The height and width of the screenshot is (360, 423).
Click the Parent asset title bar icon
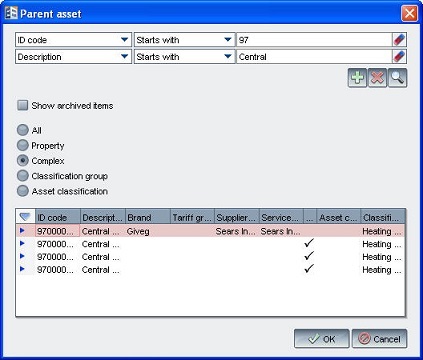coord(11,13)
